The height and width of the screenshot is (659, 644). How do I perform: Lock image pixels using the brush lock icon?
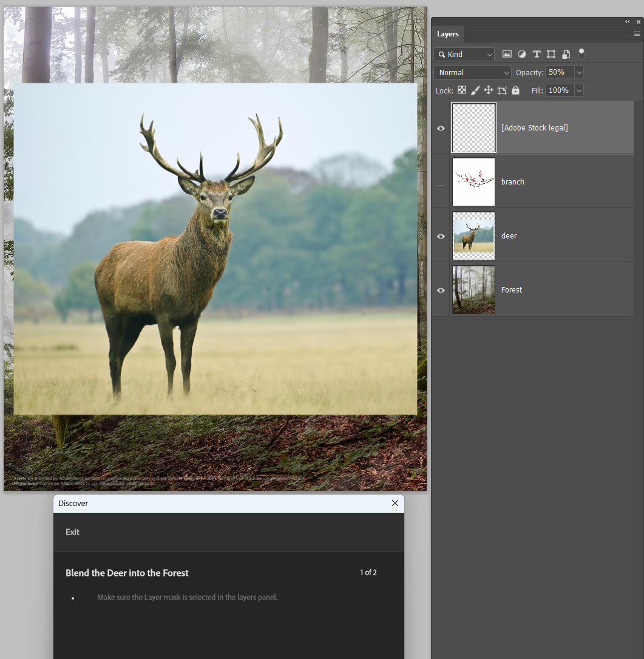pyautogui.click(x=475, y=90)
